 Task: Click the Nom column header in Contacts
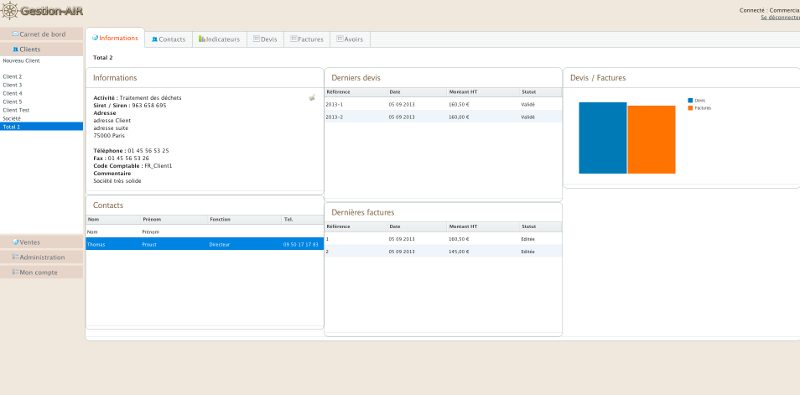113,219
